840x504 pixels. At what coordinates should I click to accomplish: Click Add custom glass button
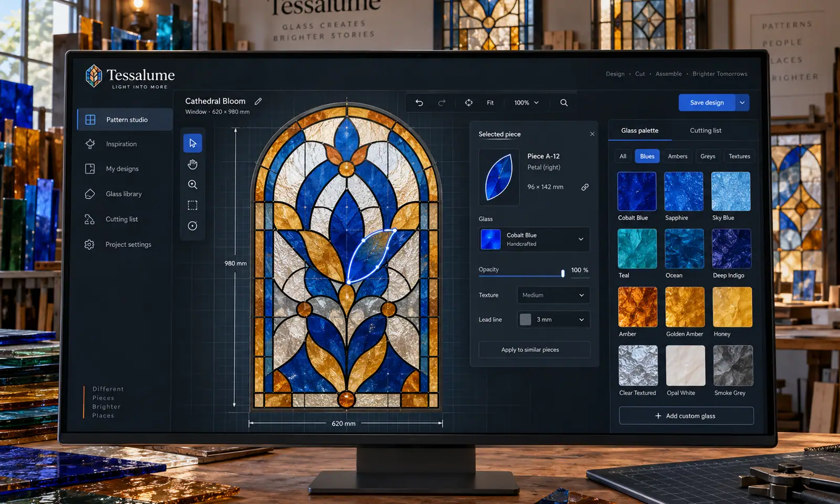[x=686, y=416]
